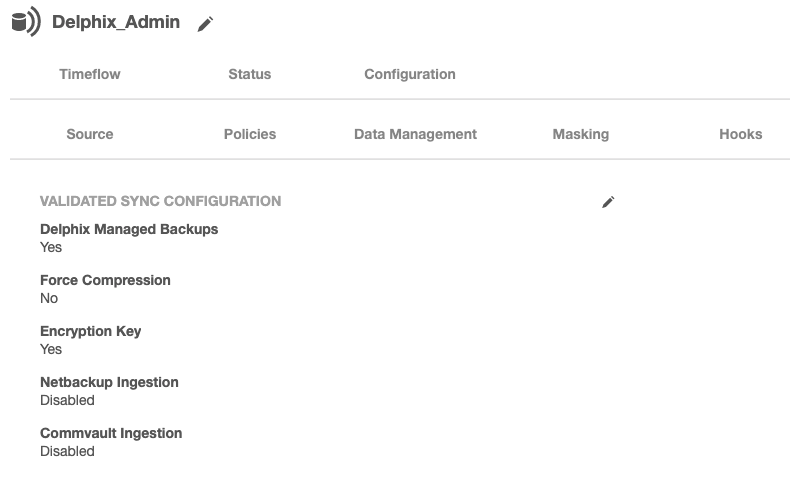Image resolution: width=790 pixels, height=491 pixels.
Task: Click the Netbackup Ingestion label
Action: [x=109, y=382]
